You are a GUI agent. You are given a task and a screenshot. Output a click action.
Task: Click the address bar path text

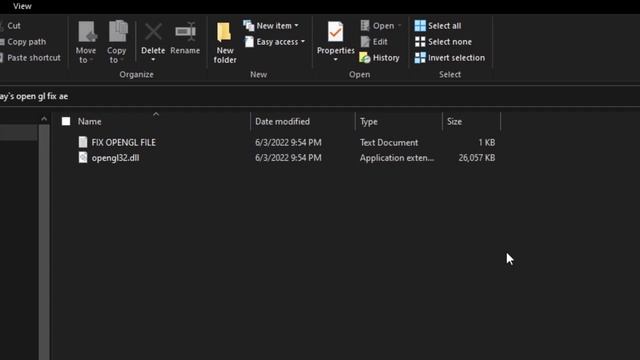(x=34, y=96)
